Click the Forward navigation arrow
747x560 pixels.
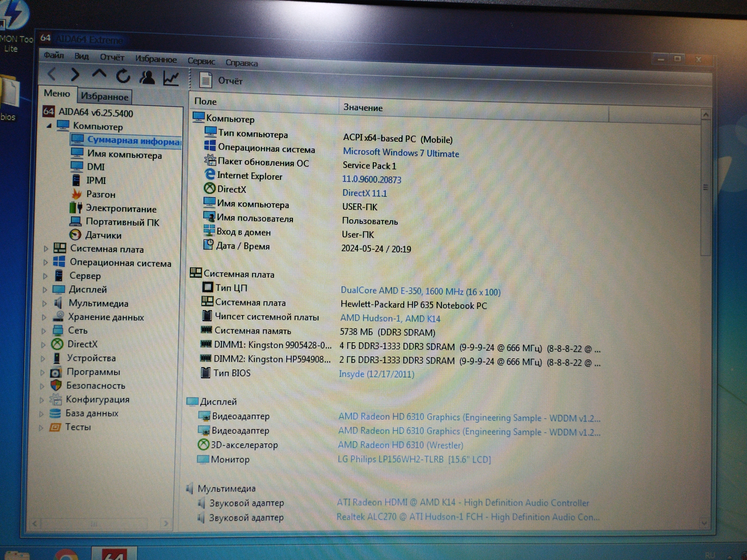[75, 74]
